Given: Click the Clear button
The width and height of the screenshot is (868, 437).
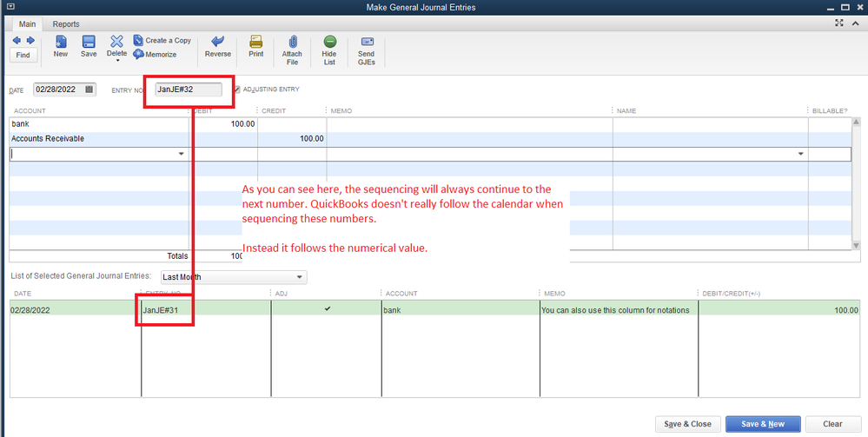Looking at the screenshot, I should pos(832,424).
